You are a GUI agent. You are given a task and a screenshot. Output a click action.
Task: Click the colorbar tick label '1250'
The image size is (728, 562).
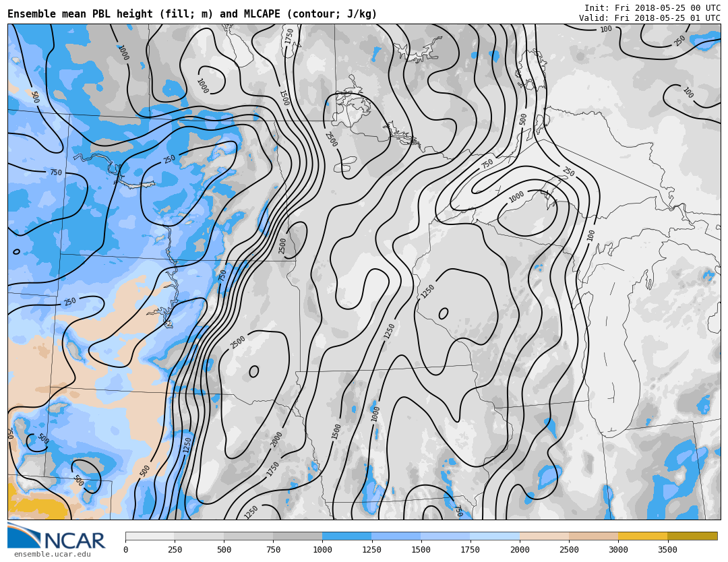(371, 550)
